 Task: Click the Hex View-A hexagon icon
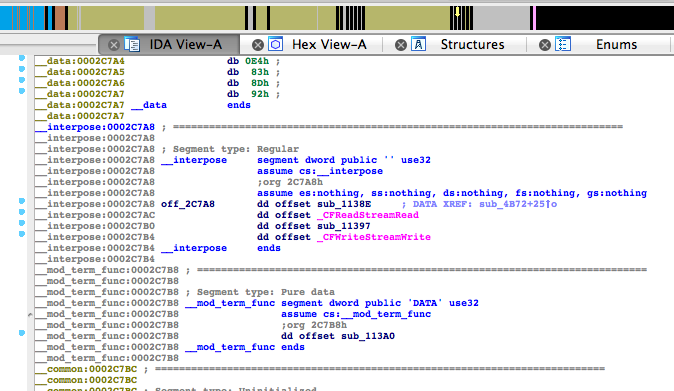pyautogui.click(x=276, y=44)
